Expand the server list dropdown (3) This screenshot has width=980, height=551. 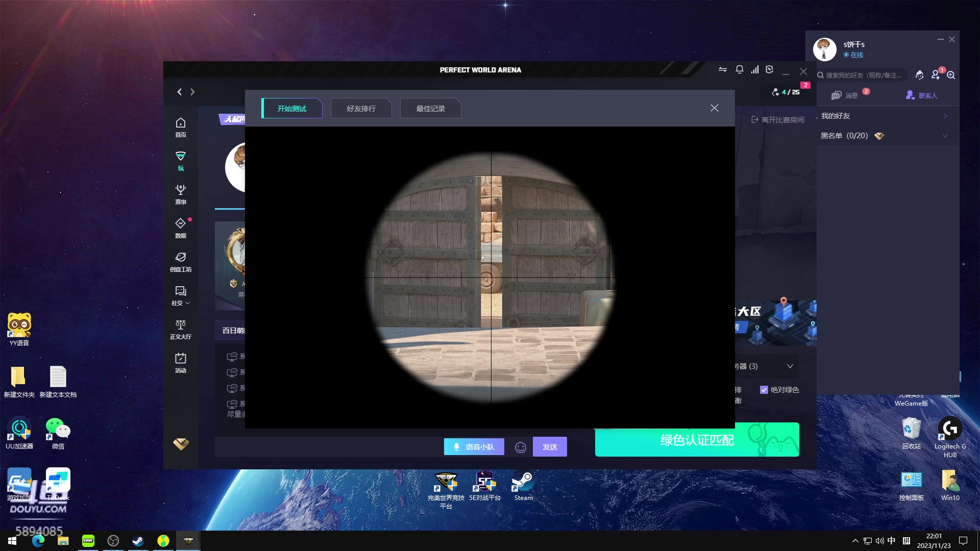click(x=790, y=366)
